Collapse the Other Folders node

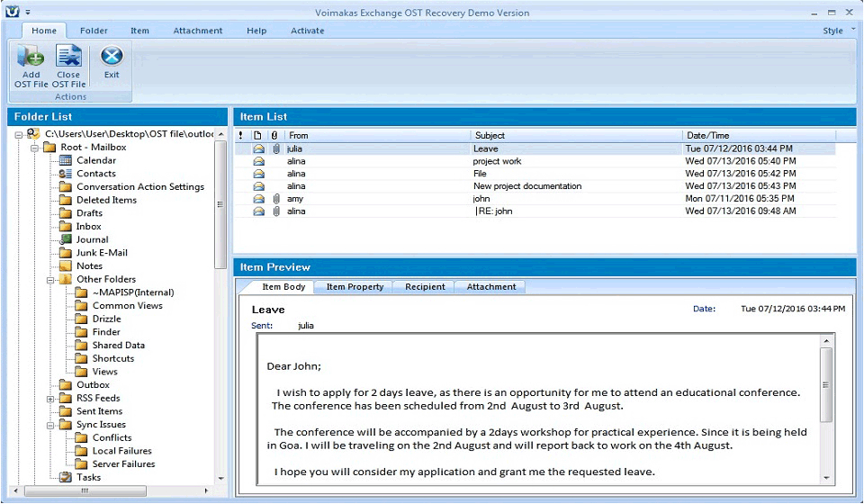coord(50,280)
